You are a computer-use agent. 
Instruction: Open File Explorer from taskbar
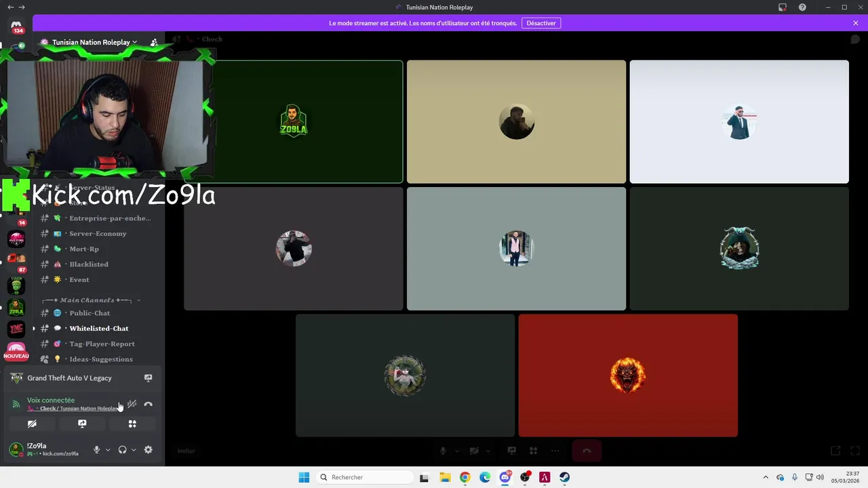tap(445, 477)
